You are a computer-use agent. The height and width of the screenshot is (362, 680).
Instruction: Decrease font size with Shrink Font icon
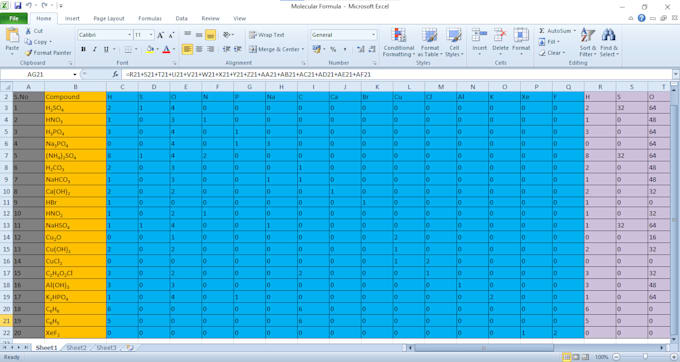[171, 35]
